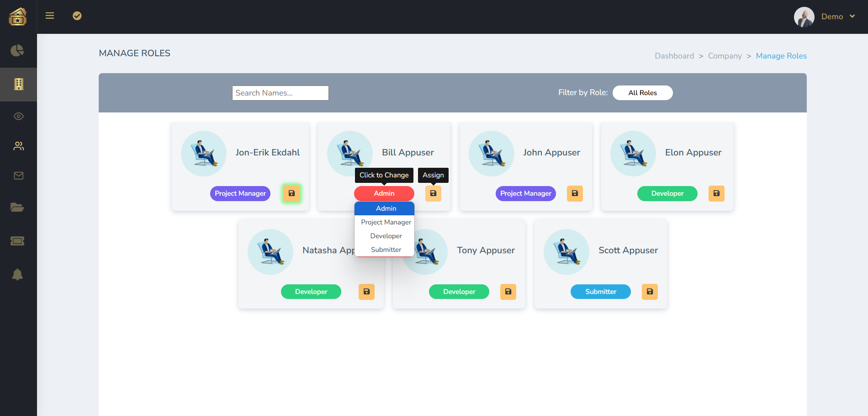868x416 pixels.
Task: Click John Appuser's avatar image
Action: pyautogui.click(x=492, y=154)
